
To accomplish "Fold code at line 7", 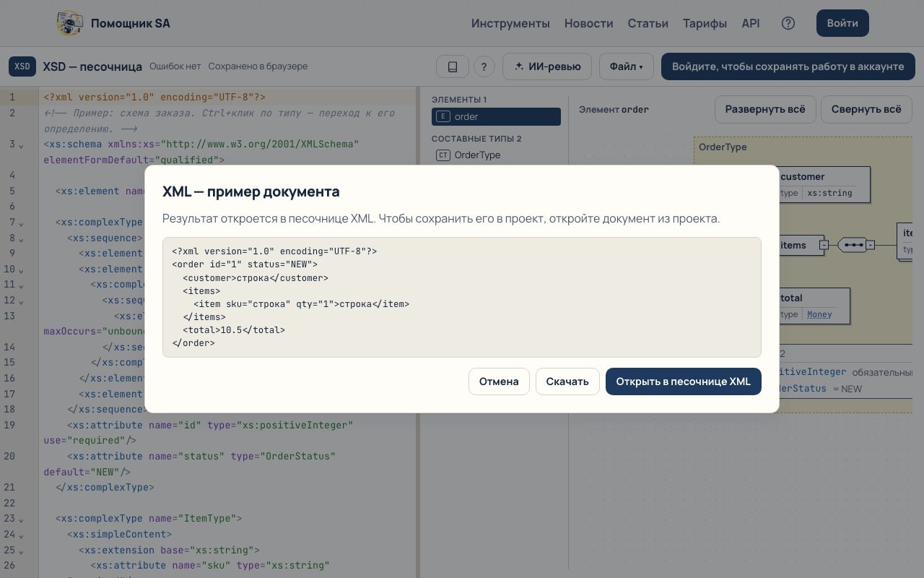I will pyautogui.click(x=21, y=224).
